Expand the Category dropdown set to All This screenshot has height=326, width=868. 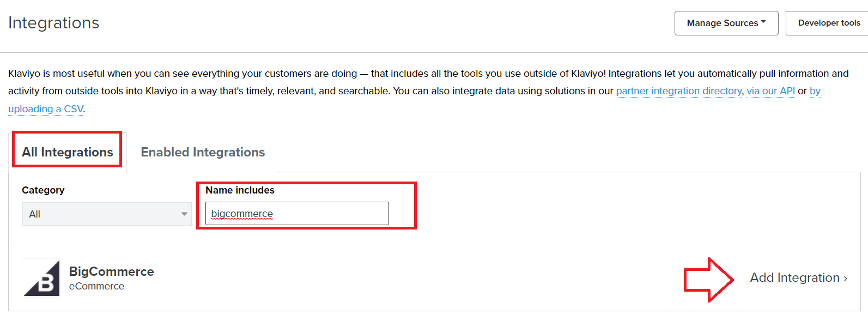(x=107, y=214)
